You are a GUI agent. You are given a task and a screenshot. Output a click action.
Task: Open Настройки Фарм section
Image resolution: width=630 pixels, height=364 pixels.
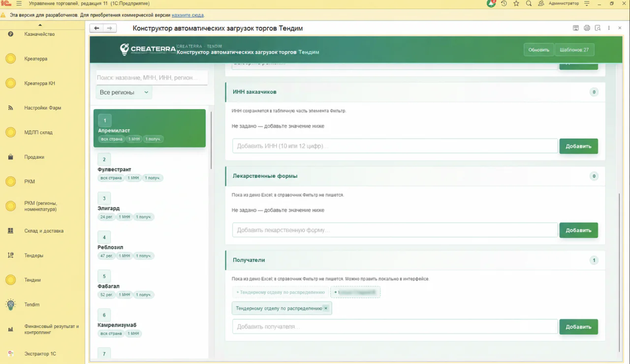click(43, 108)
